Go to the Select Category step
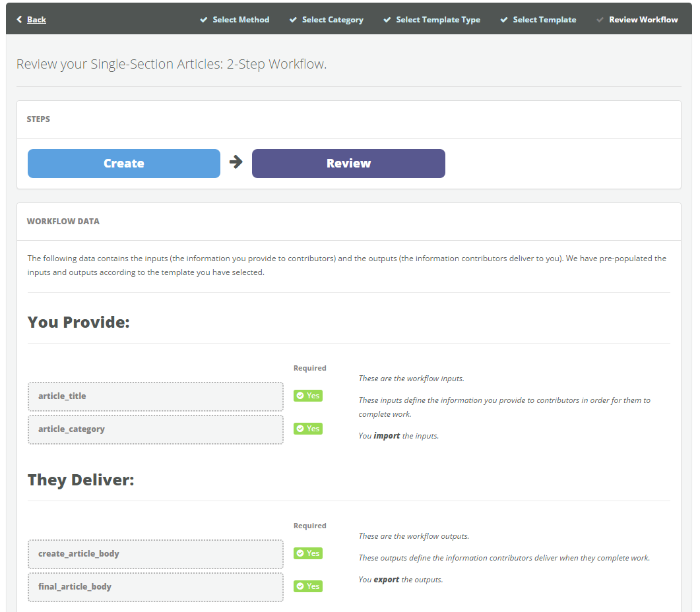This screenshot has height=612, width=700. [333, 20]
